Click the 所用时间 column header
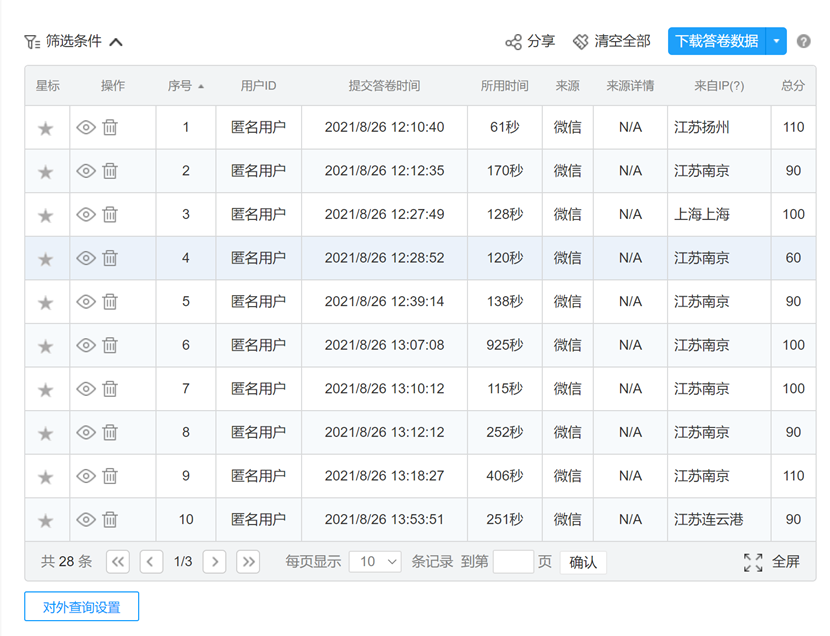 [504, 87]
